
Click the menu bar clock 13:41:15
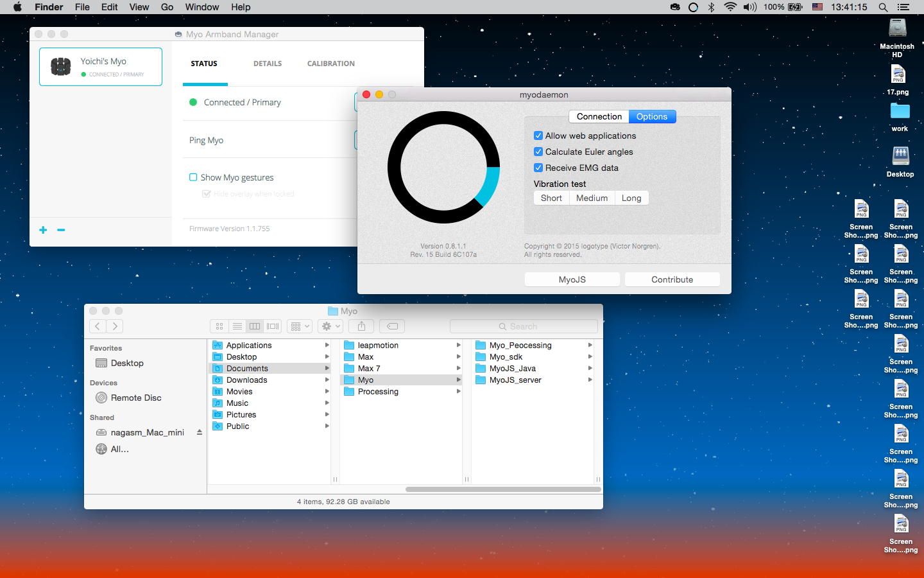pyautogui.click(x=849, y=7)
